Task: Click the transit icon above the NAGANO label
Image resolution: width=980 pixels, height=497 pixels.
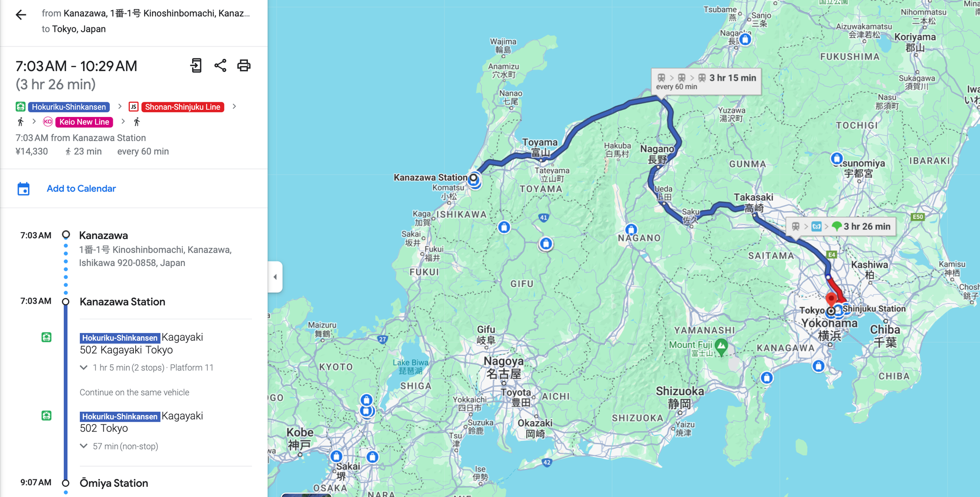Action: (631, 229)
